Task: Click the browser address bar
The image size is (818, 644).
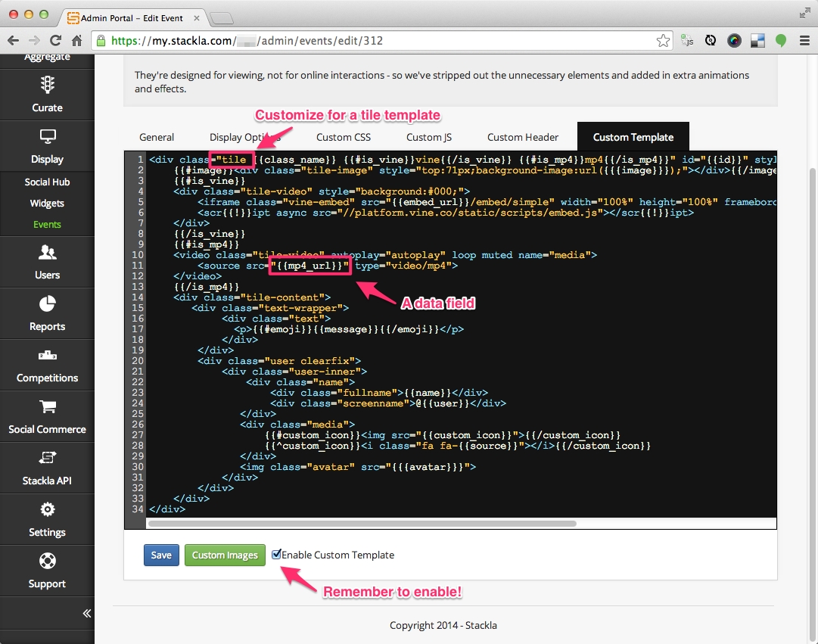Action: coord(378,41)
